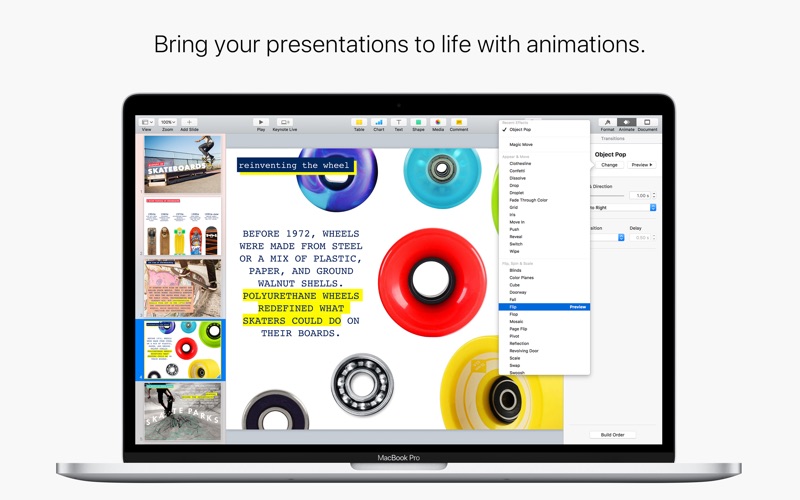Open the Start Transition dropdown
This screenshot has height=500, width=800.
pyautogui.click(x=607, y=237)
